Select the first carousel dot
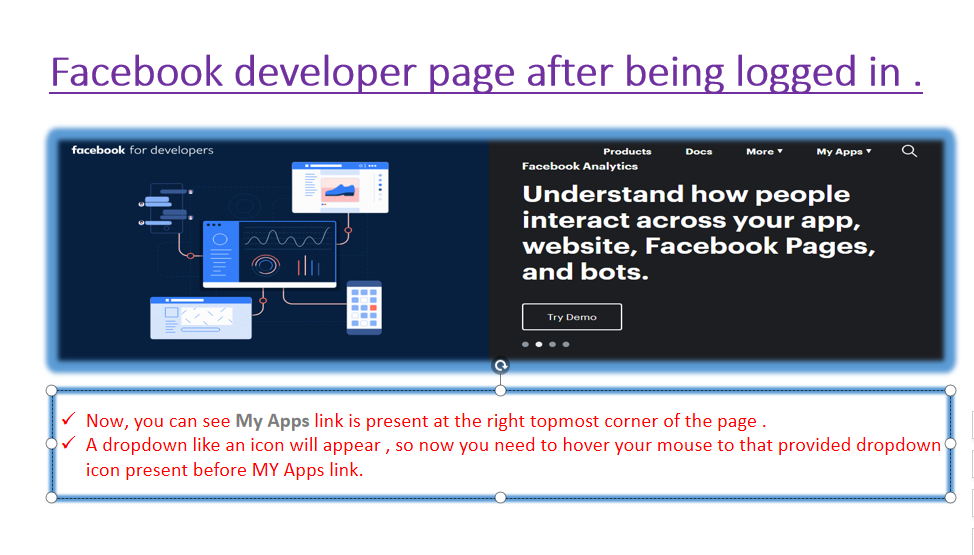The width and height of the screenshot is (974, 555). tap(526, 344)
